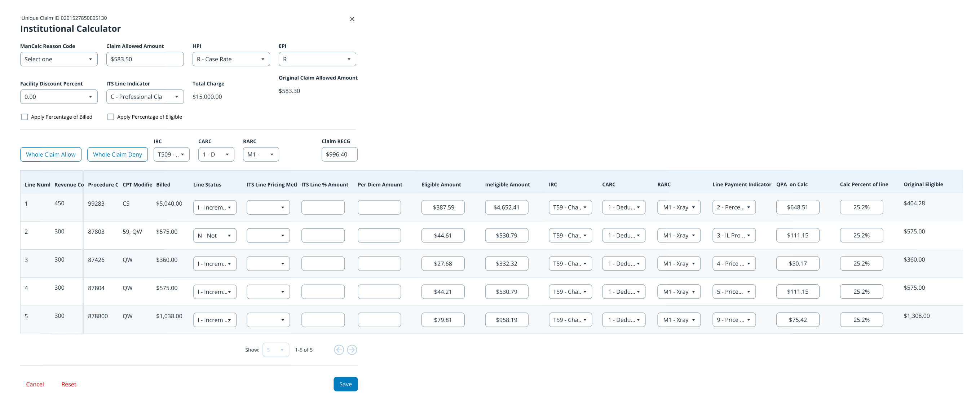Cancel the calculator
980x403 pixels.
35,384
